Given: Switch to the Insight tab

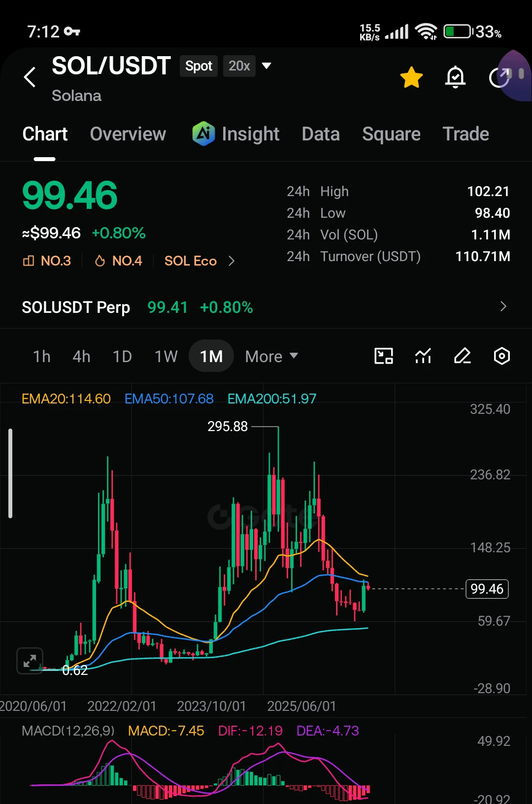Looking at the screenshot, I should point(250,134).
